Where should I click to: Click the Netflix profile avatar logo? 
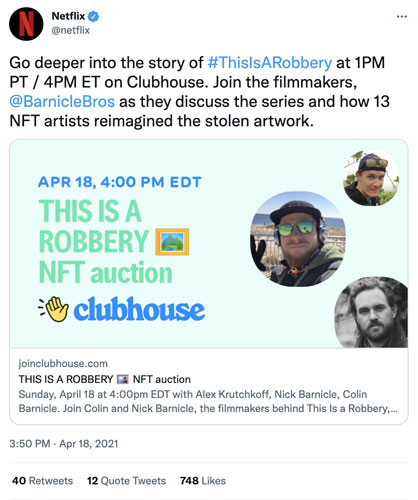click(x=26, y=24)
